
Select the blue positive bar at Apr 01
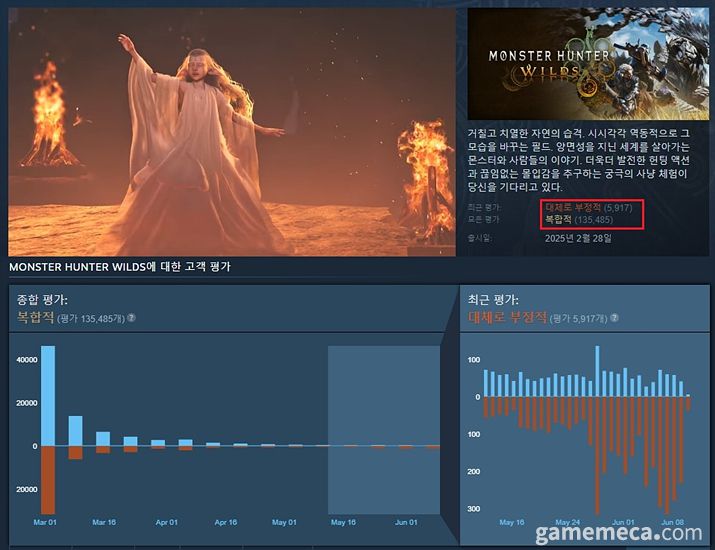pos(158,442)
